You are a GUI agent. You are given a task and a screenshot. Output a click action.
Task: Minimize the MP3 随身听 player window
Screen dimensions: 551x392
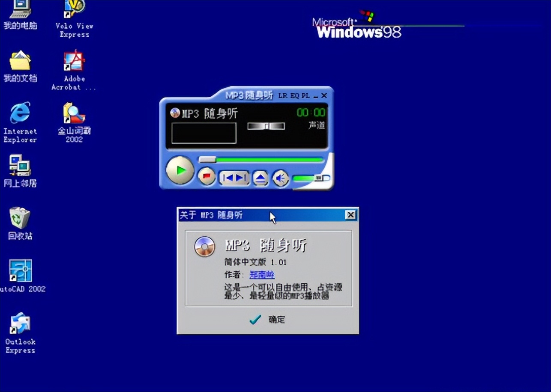pyautogui.click(x=316, y=96)
